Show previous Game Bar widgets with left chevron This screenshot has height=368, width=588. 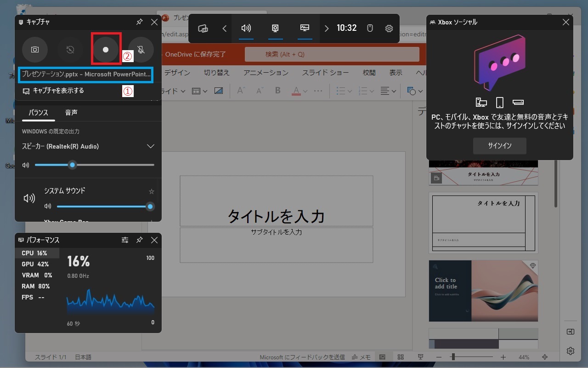225,29
